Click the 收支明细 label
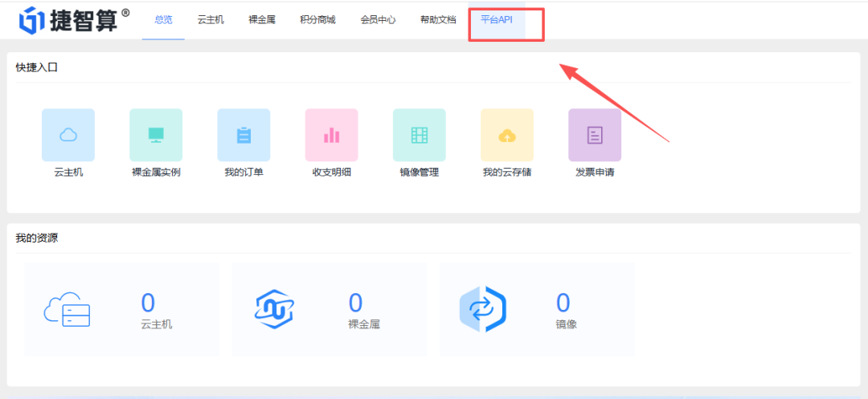 [x=332, y=173]
